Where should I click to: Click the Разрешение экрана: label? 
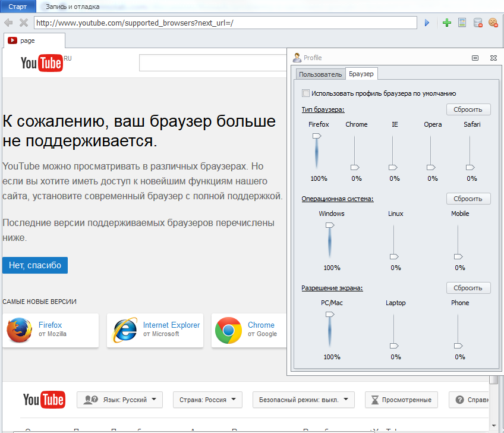point(332,288)
